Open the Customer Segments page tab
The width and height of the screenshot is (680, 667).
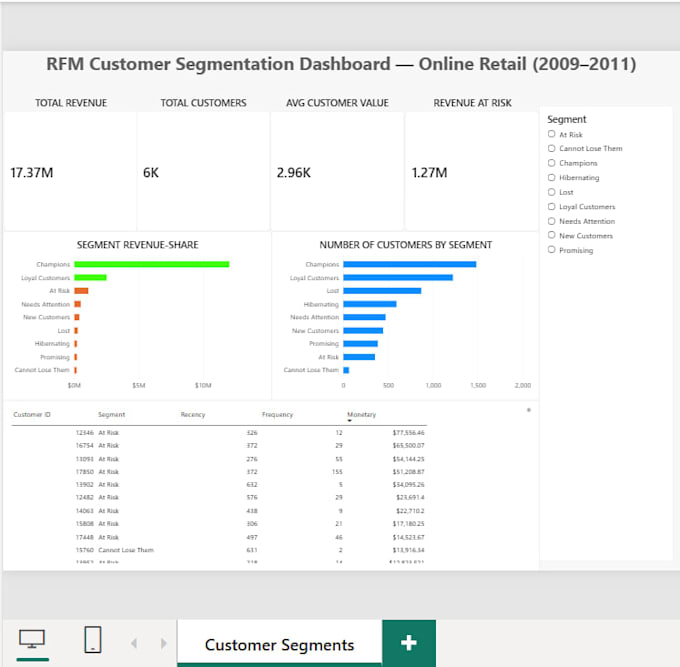tap(279, 644)
